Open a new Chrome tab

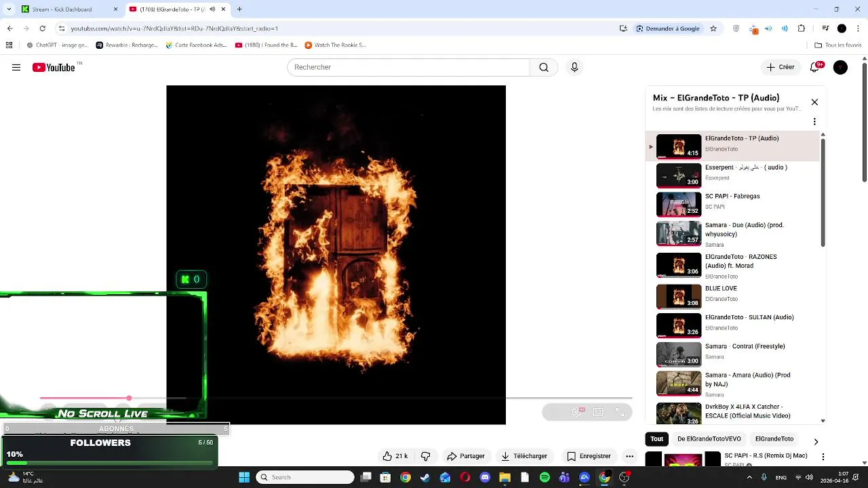(x=239, y=9)
